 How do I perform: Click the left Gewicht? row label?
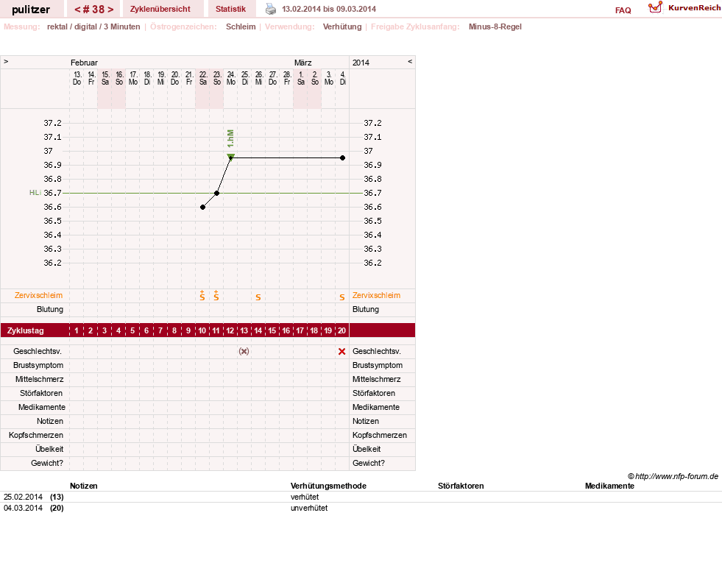(47, 463)
